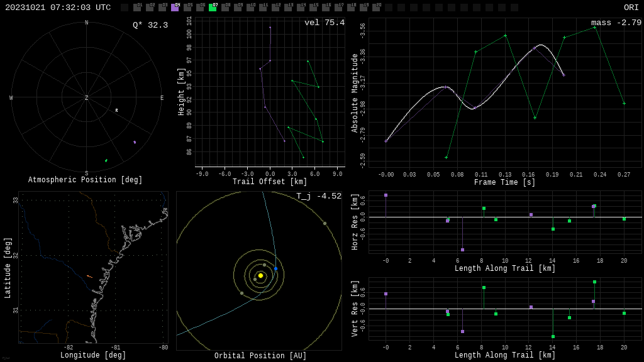
Task: Click the purple camera 04 indicator
Action: coord(175,8)
